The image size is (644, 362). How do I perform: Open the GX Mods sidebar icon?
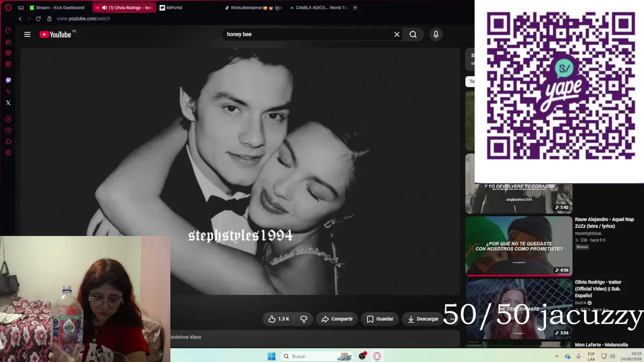8,53
